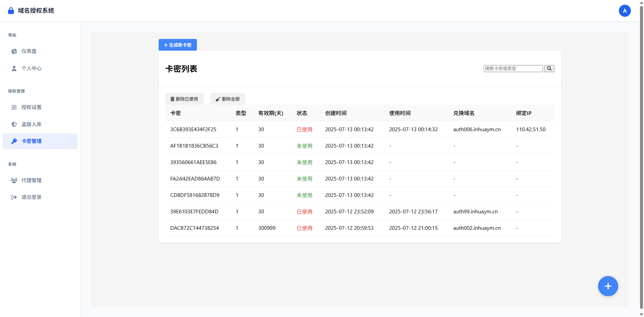Click the dashboard pie chart icon
The height and width of the screenshot is (317, 644).
[x=14, y=51]
